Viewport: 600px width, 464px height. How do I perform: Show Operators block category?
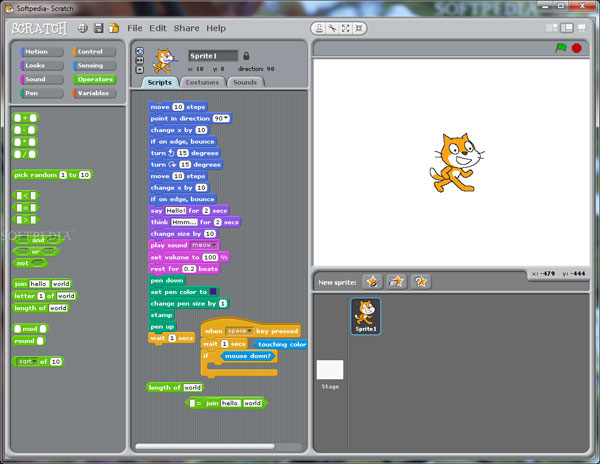pyautogui.click(x=95, y=79)
